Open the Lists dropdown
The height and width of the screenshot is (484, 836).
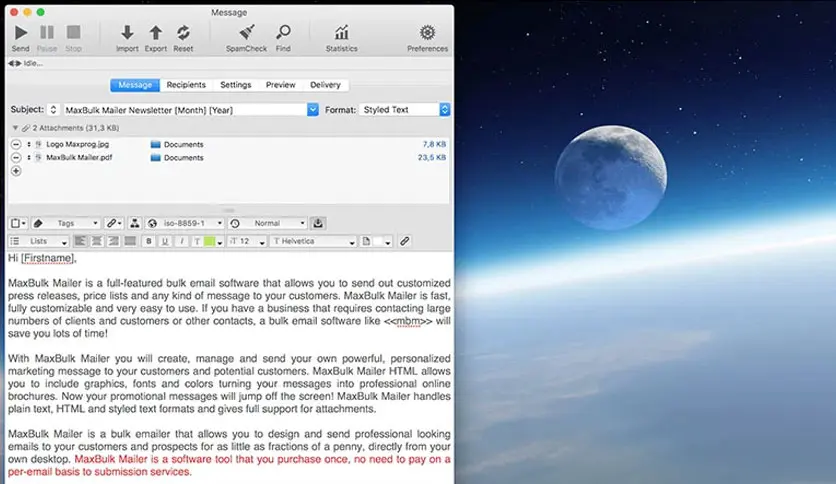point(39,241)
